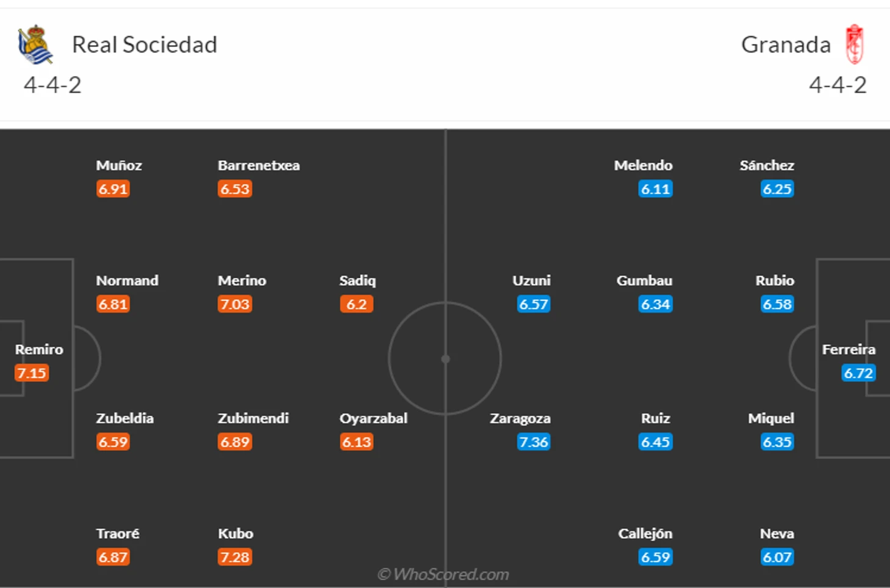This screenshot has width=890, height=588.
Task: Click Traoré's 6.87 rating badge
Action: [113, 557]
